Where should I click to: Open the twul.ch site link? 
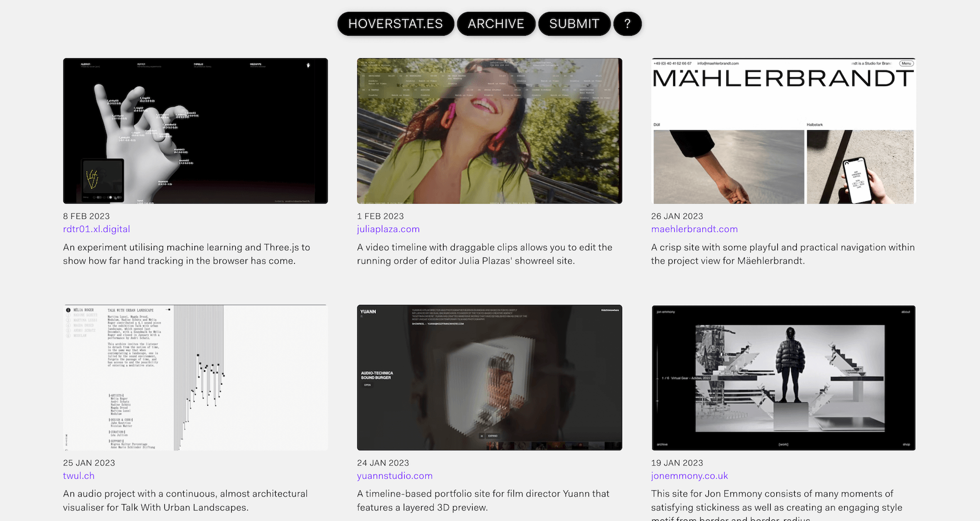(79, 476)
